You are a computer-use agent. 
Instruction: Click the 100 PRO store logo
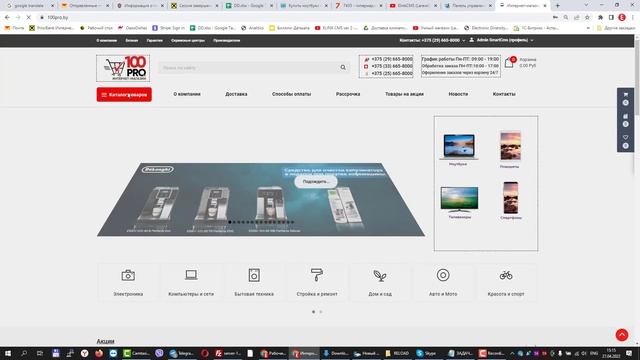point(123,68)
